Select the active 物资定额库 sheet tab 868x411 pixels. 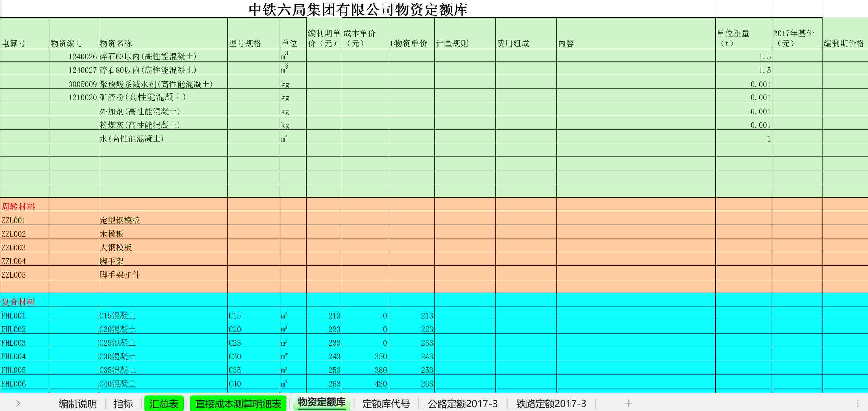[321, 403]
